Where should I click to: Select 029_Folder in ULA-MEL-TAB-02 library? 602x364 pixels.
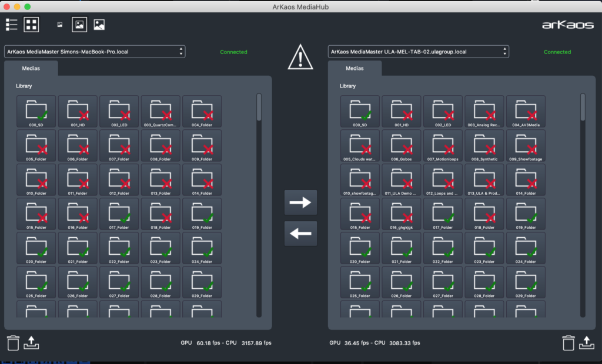click(x=526, y=282)
